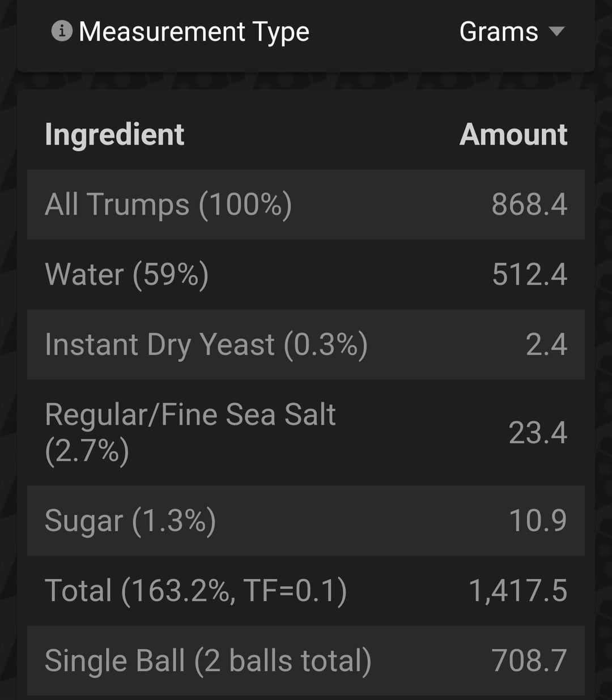Tap the 868.4 flour amount
Image resolution: width=612 pixels, height=700 pixels.
pyautogui.click(x=529, y=204)
